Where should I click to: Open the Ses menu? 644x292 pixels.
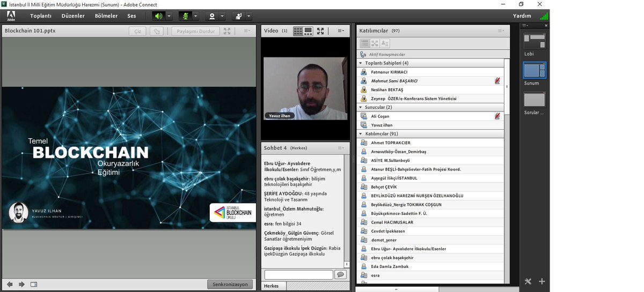pos(131,16)
